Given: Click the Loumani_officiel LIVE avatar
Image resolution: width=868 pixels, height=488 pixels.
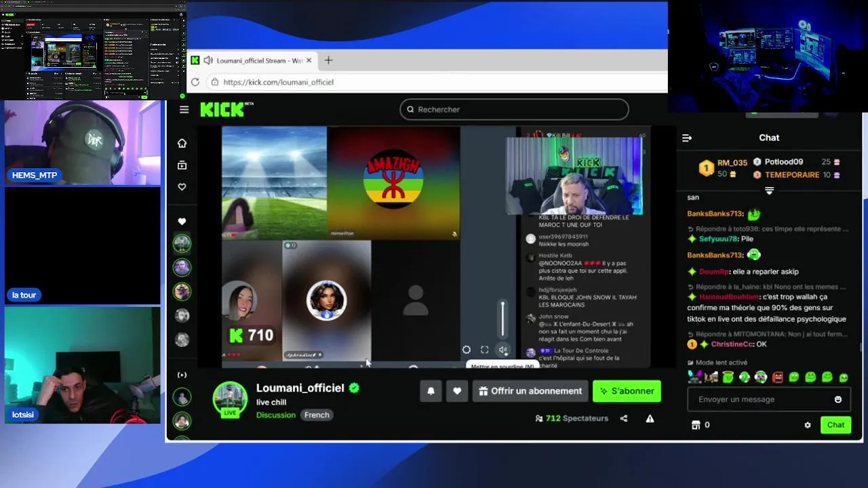Looking at the screenshot, I should pyautogui.click(x=230, y=399).
